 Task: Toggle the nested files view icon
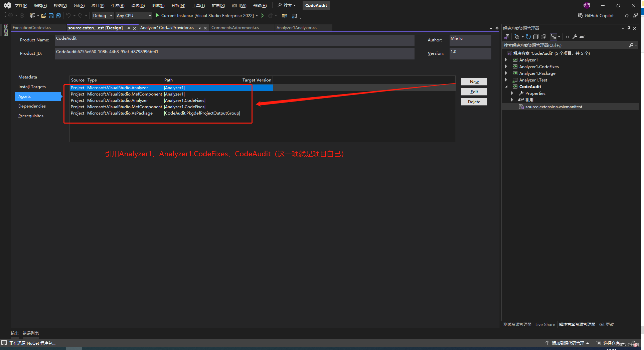[x=553, y=37]
